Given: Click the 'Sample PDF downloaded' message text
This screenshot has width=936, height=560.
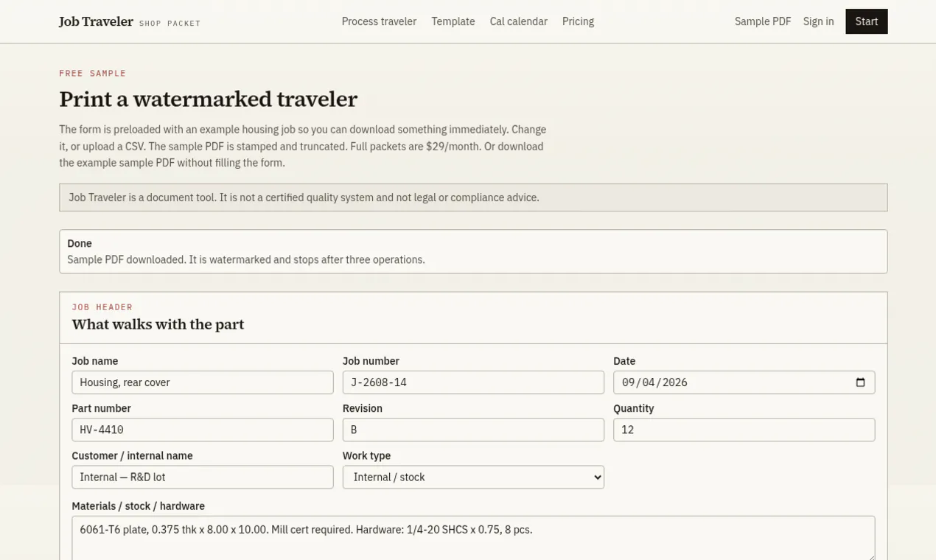Looking at the screenshot, I should pos(246,259).
